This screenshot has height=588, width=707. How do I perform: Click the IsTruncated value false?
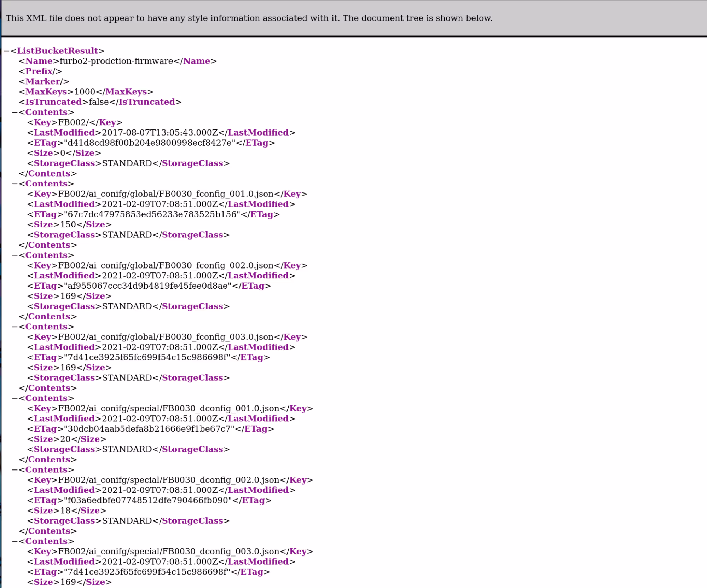coord(98,102)
